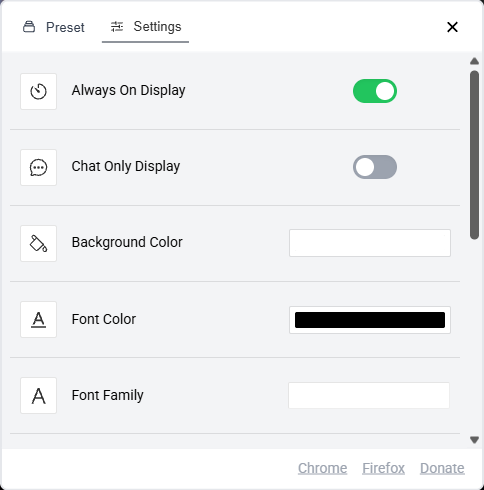484x490 pixels.
Task: Click the scrollbar's up arrow
Action: coord(474,61)
